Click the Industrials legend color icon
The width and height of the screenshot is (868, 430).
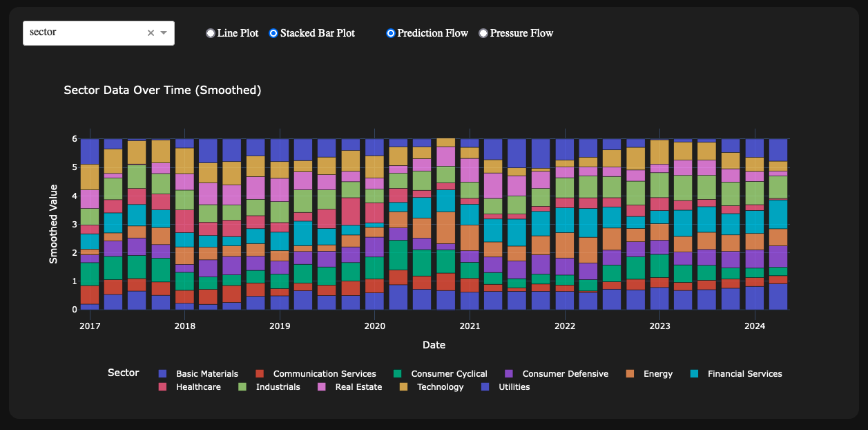(x=242, y=387)
